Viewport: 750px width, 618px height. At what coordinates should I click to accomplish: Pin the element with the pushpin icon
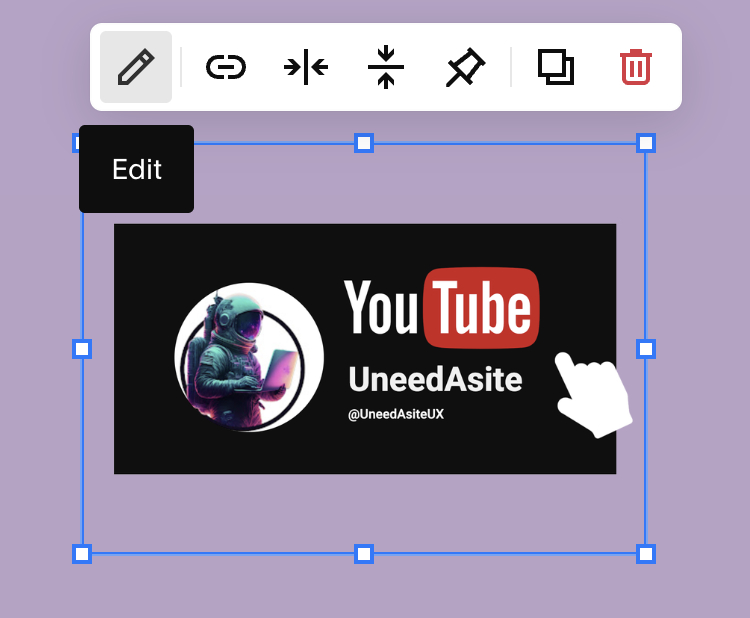(x=465, y=67)
